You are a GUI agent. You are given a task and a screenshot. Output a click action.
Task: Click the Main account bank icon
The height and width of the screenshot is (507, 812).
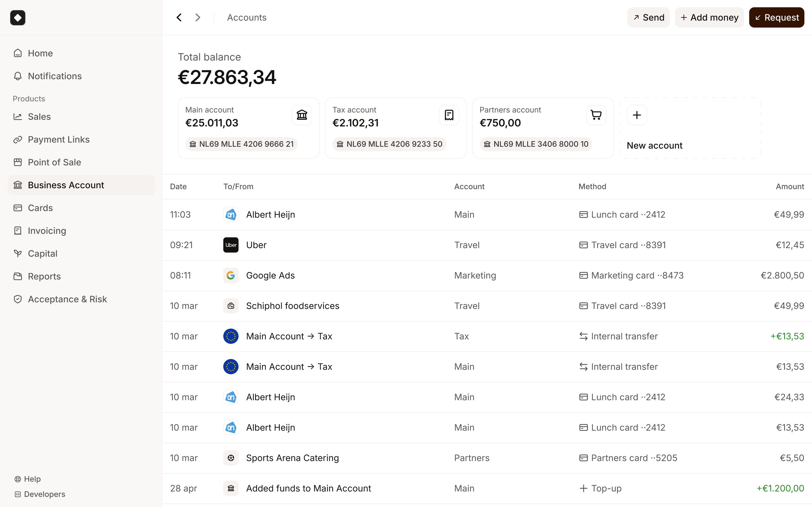pyautogui.click(x=302, y=115)
